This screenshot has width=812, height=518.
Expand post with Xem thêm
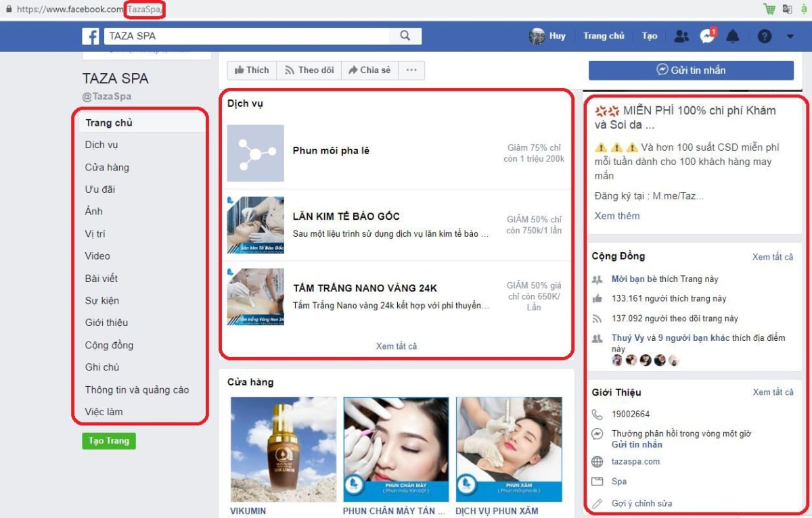[x=617, y=216]
